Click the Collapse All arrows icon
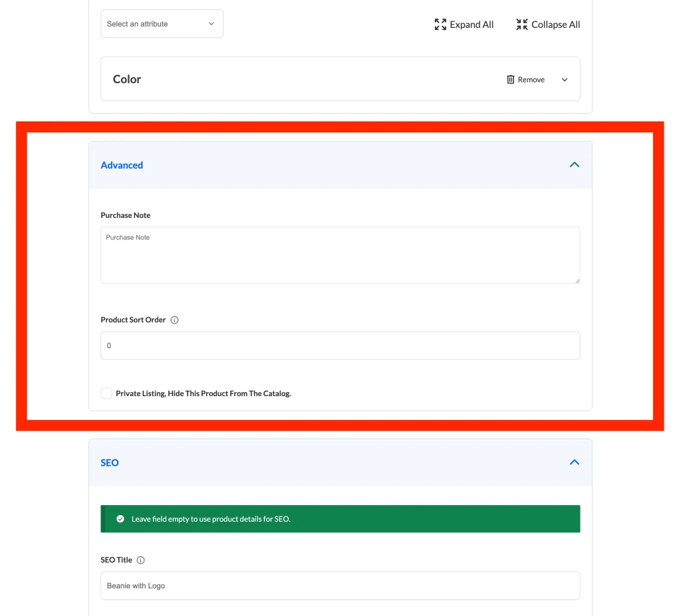Viewport: 681px width, 616px height. pyautogui.click(x=522, y=25)
